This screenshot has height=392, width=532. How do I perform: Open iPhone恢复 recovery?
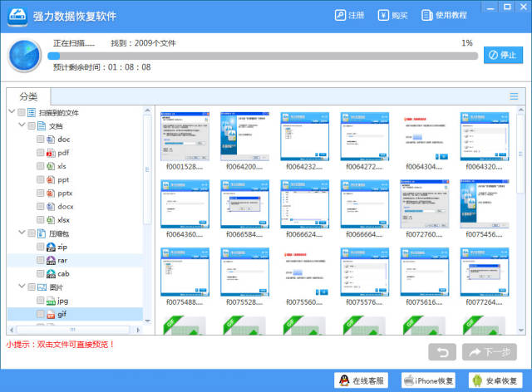click(428, 380)
